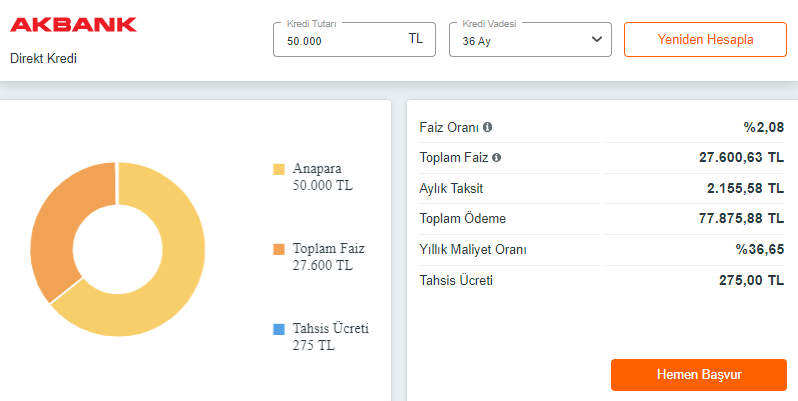This screenshot has height=401, width=798.
Task: Click the Yıllık Maliyet Oranı value %36,65
Action: [760, 249]
